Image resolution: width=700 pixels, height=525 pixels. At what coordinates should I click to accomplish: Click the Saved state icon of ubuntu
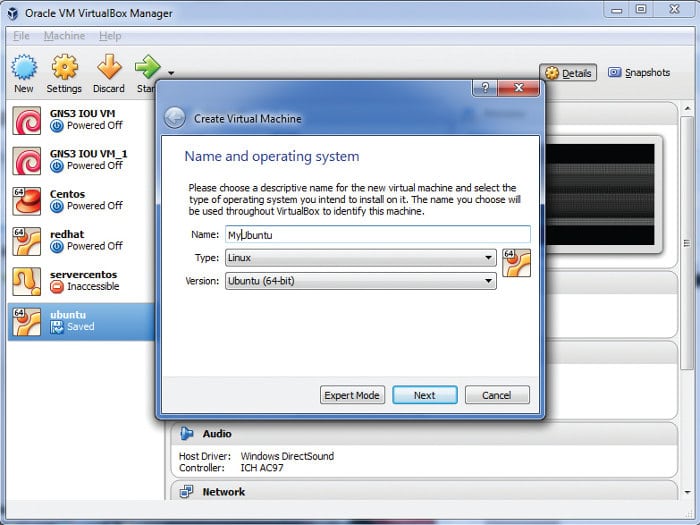(57, 327)
